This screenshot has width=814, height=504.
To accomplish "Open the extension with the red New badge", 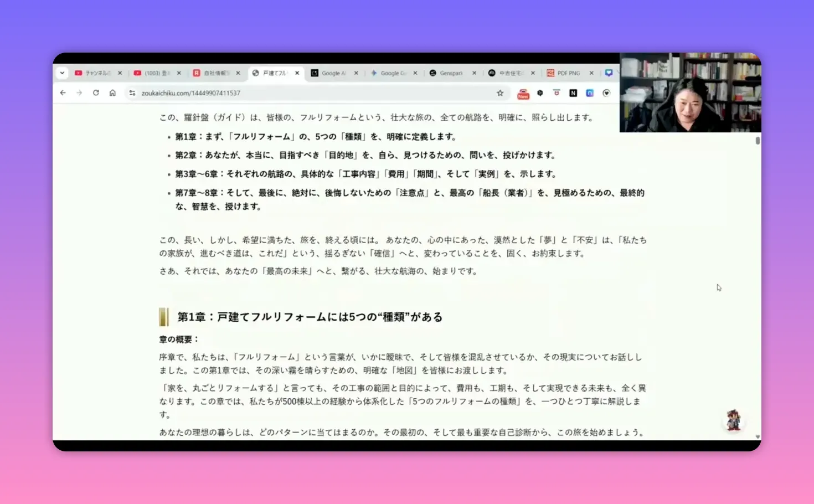I will click(x=523, y=93).
